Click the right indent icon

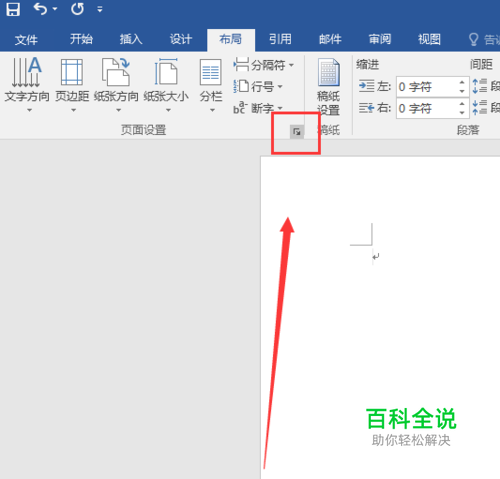tap(366, 108)
